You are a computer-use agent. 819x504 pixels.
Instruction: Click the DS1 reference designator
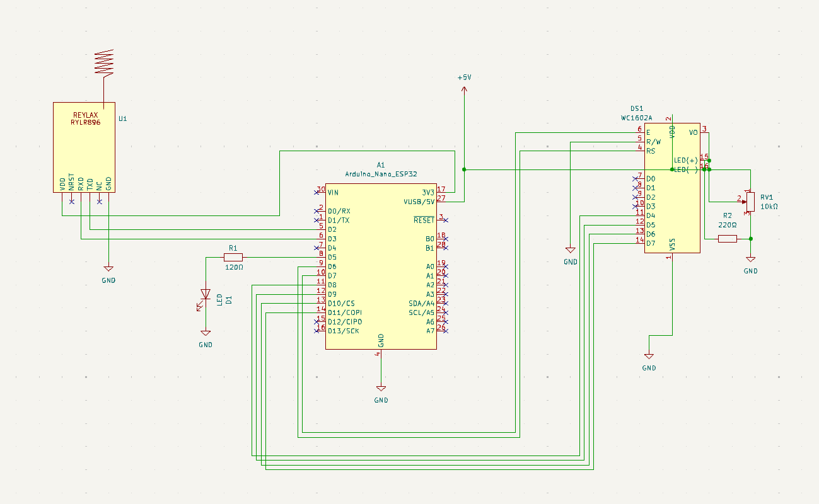[636, 108]
